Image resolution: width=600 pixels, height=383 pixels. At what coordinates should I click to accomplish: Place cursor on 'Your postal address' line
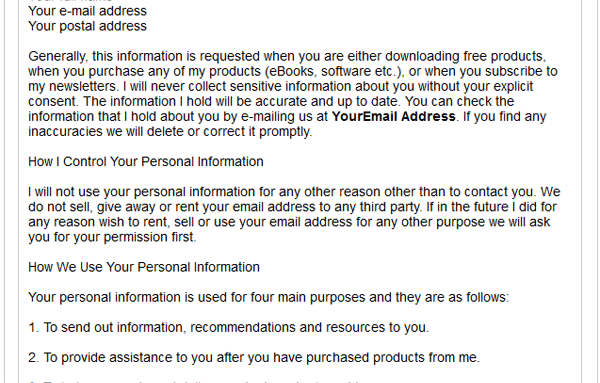(87, 26)
